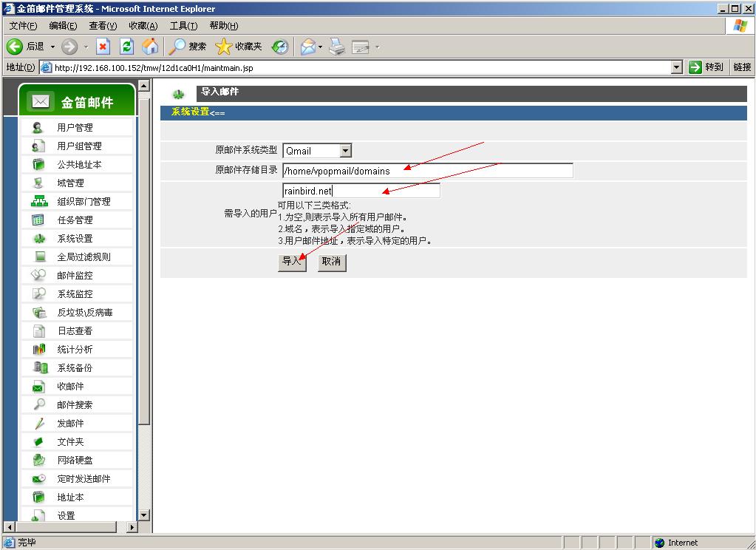This screenshot has height=550, width=756.
Task: Click the 反垃圾\反病毒 sidebar icon
Action: 39,312
